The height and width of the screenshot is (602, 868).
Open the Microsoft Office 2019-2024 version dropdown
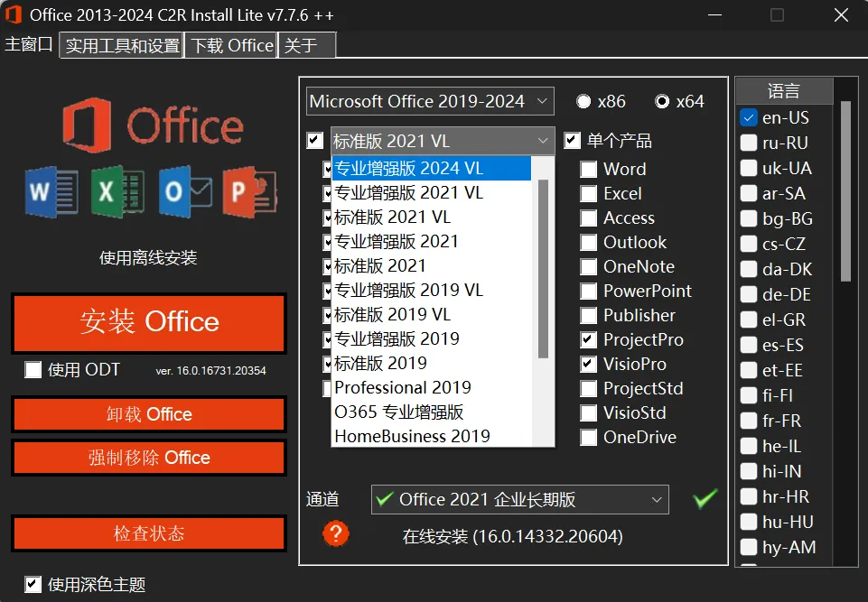[430, 101]
